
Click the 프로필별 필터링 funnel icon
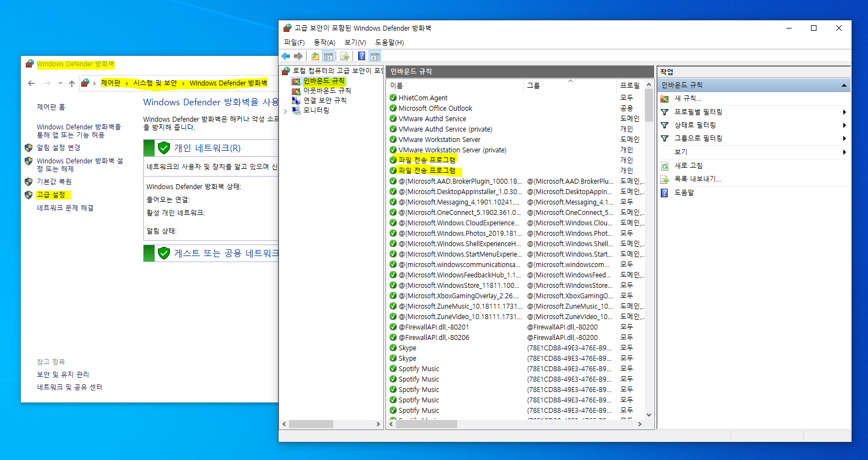[x=665, y=112]
